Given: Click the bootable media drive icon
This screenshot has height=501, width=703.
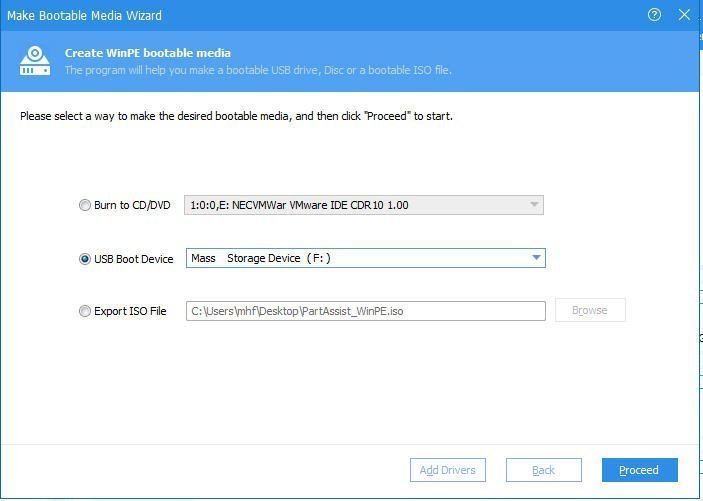Looking at the screenshot, I should [x=35, y=61].
